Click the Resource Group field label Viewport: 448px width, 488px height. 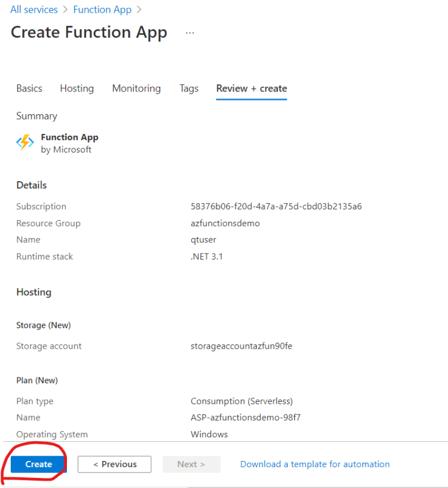[48, 223]
